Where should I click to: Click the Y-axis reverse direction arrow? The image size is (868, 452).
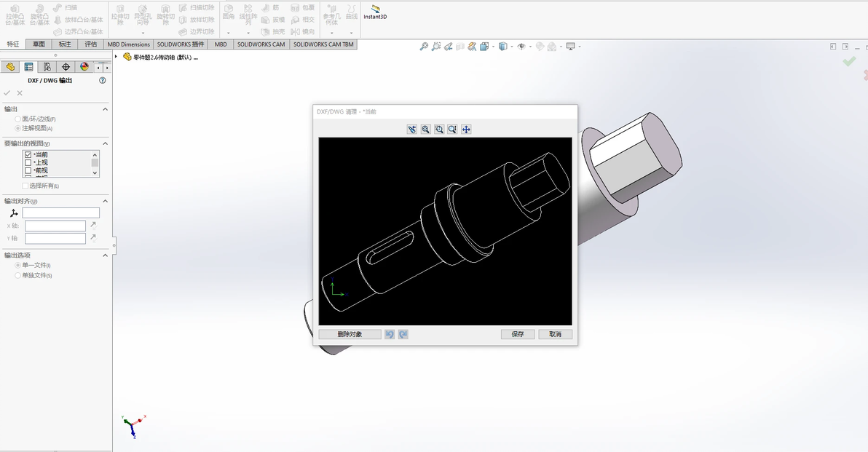click(93, 238)
